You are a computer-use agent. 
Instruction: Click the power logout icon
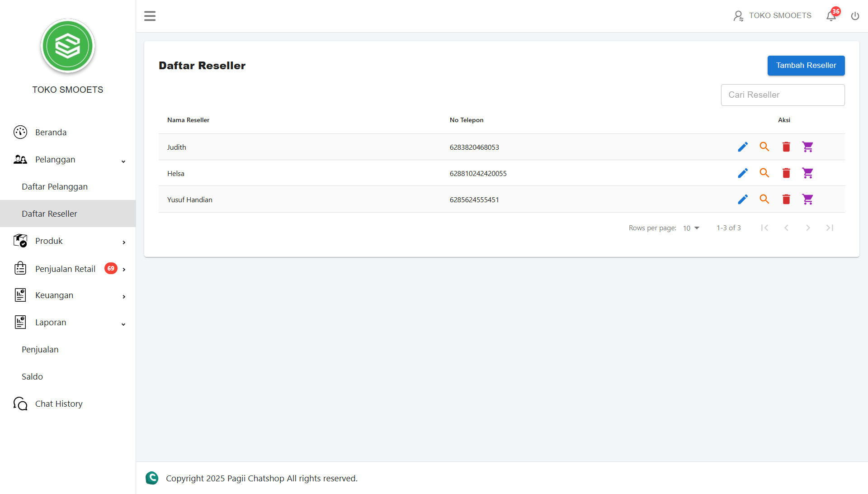[x=855, y=16]
